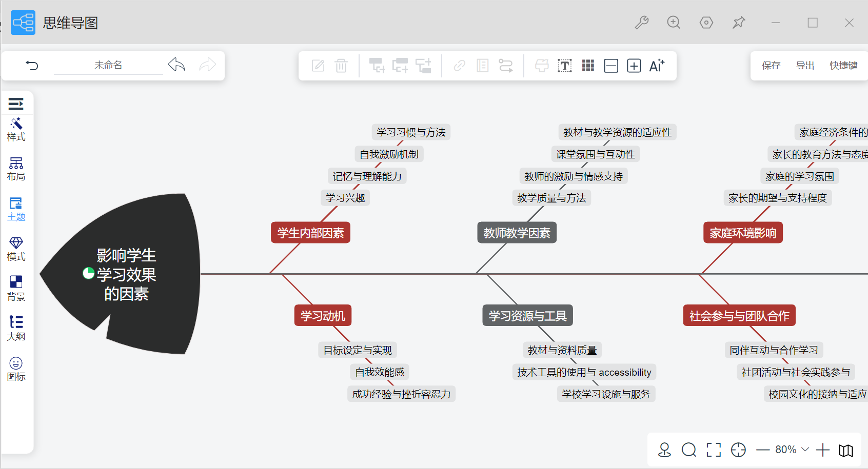This screenshot has width=868, height=469.
Task: Select the 学习动机 branch node
Action: pyautogui.click(x=323, y=316)
